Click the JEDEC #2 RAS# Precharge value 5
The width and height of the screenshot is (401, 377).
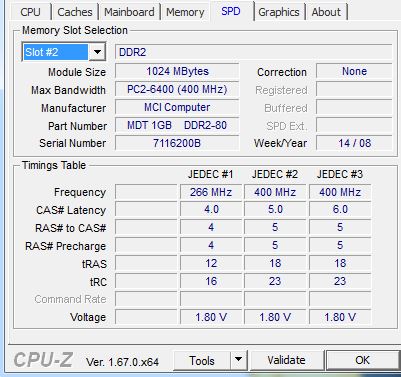coord(275,245)
